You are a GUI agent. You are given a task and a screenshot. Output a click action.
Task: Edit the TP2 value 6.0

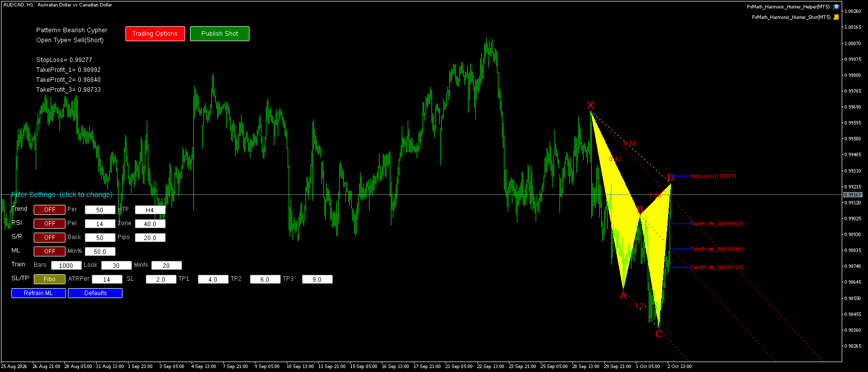point(265,279)
